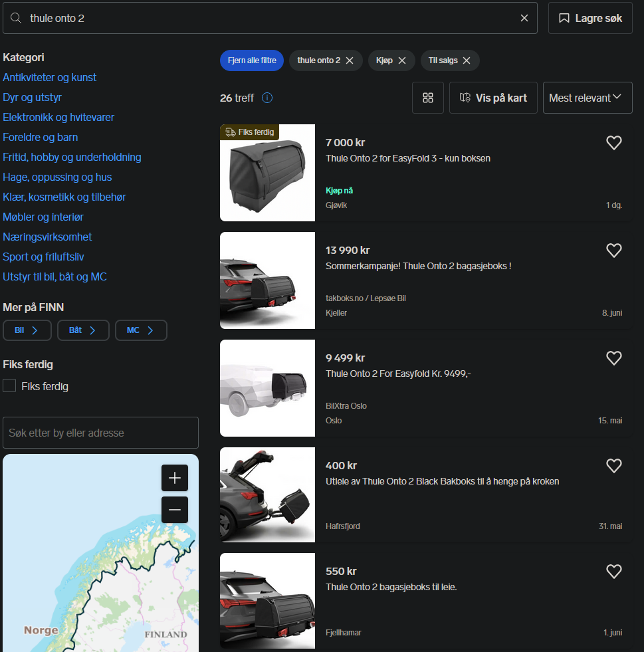This screenshot has height=652, width=644.
Task: Open category 'Dyr og utstyr'
Action: tap(32, 97)
